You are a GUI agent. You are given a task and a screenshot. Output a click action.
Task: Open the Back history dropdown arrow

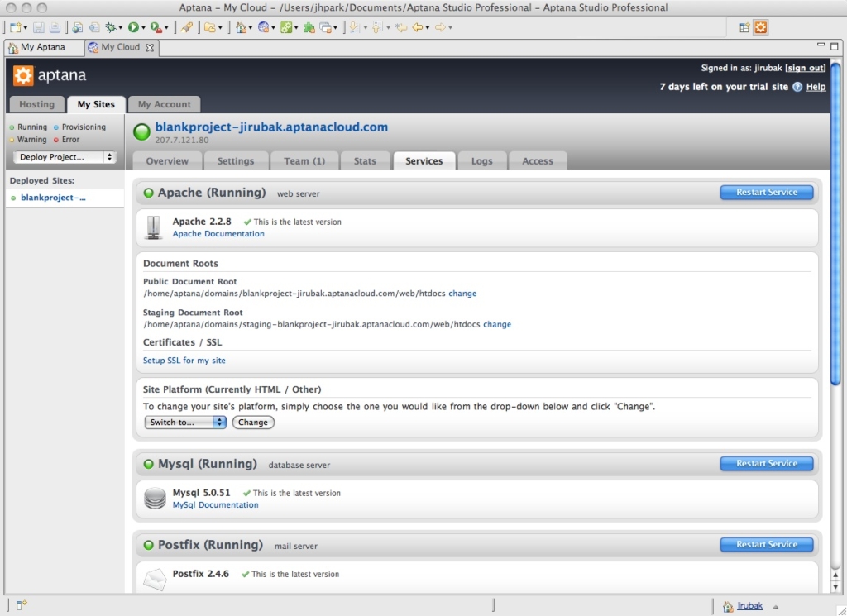[x=428, y=28]
